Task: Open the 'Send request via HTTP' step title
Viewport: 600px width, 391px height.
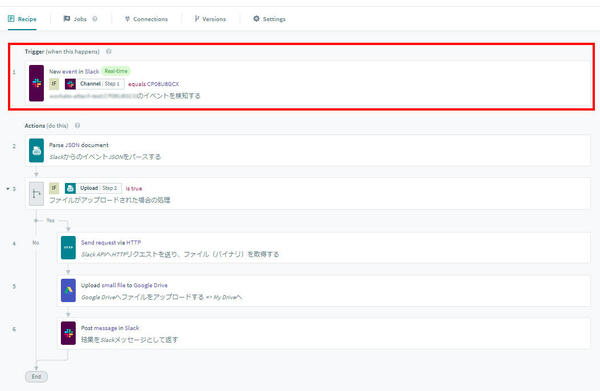Action: click(x=111, y=243)
